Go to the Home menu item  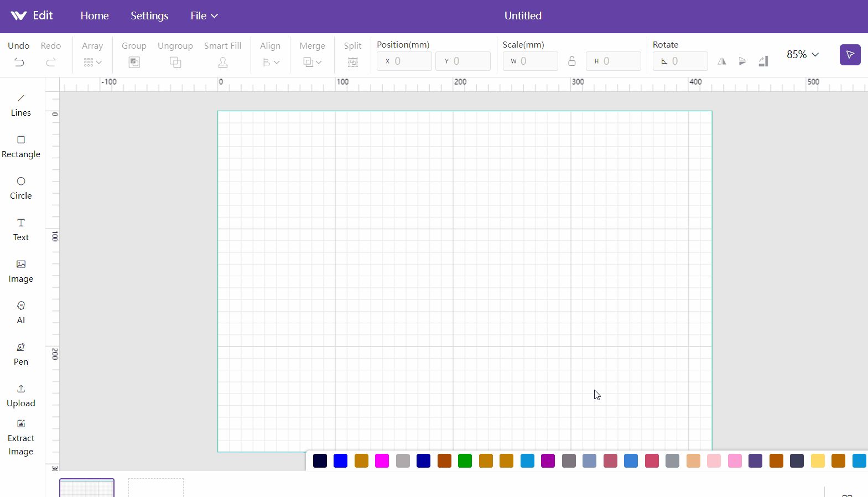[95, 15]
